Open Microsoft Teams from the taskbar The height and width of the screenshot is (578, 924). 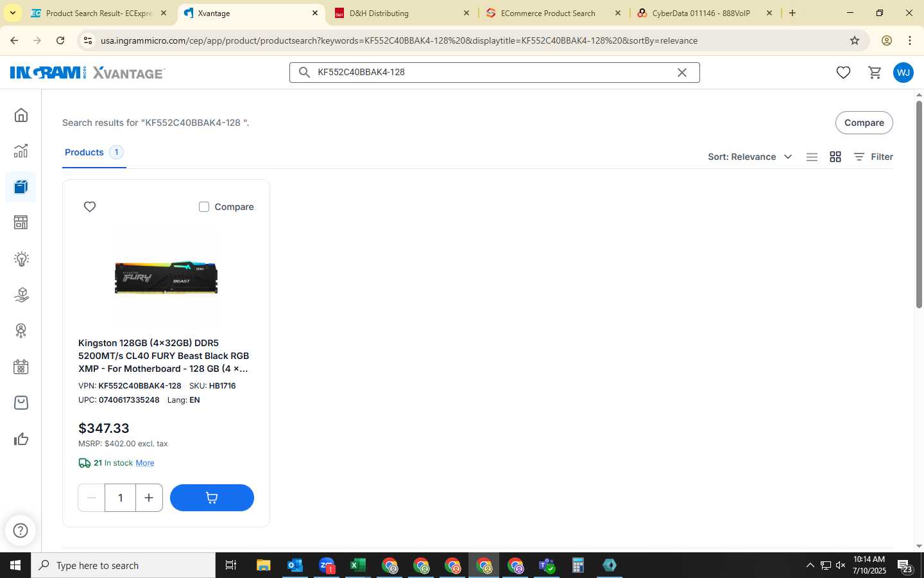click(547, 565)
